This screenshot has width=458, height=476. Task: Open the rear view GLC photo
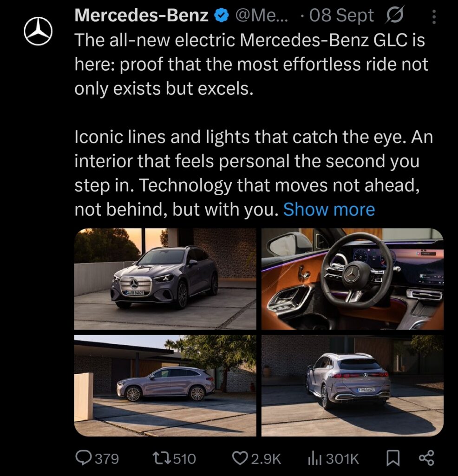353,385
